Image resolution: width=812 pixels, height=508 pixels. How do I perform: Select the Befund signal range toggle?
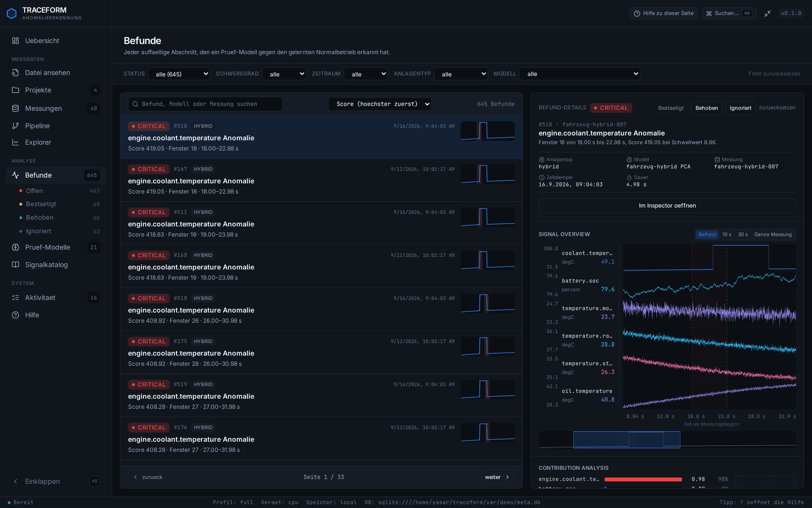click(x=707, y=234)
